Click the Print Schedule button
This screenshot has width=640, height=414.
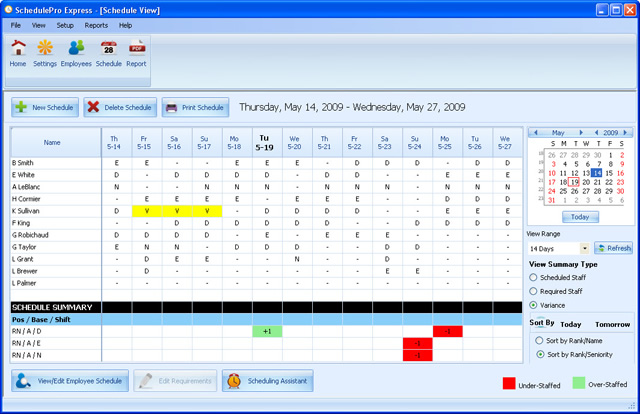(195, 107)
